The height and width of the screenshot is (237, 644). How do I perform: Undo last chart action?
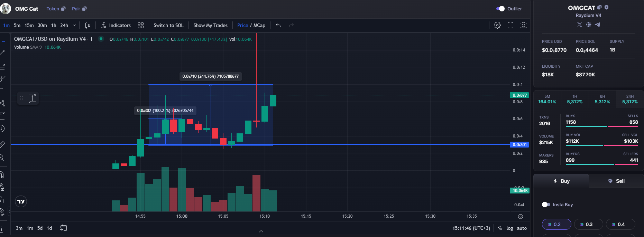[x=278, y=25]
